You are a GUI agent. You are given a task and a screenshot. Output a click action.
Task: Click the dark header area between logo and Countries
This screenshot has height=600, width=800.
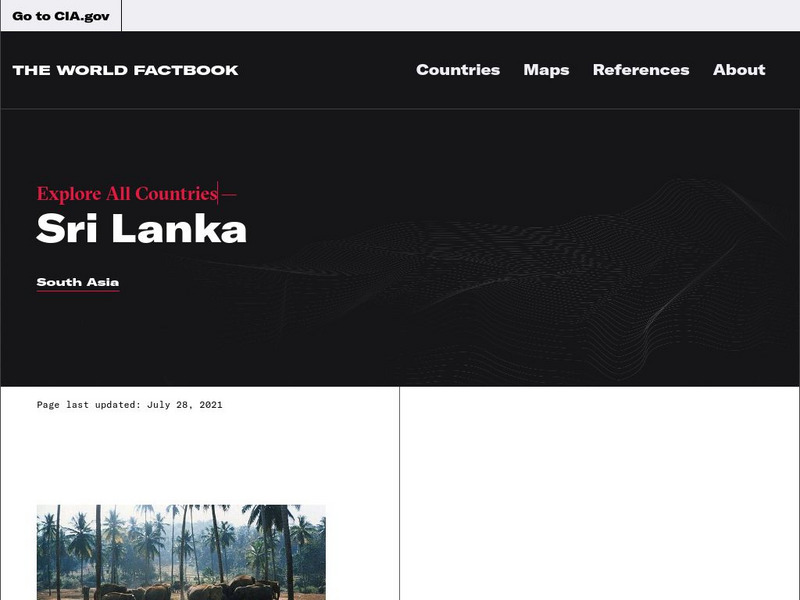pos(327,70)
